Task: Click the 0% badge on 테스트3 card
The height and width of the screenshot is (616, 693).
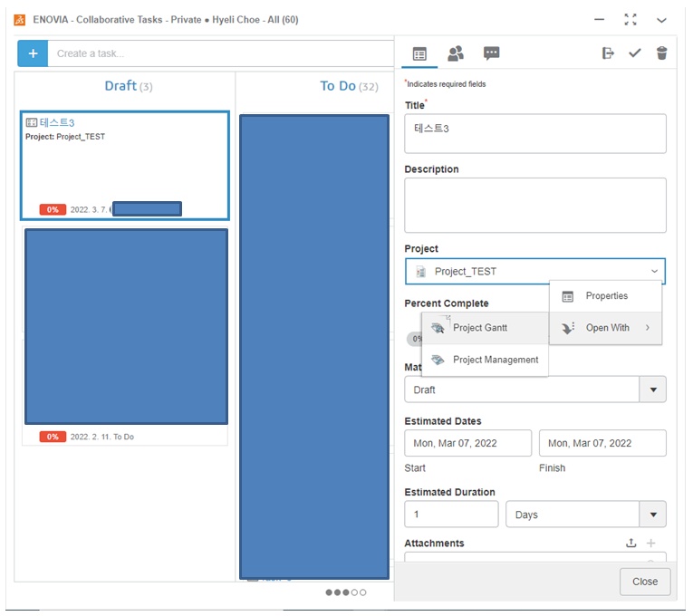Action: point(53,209)
